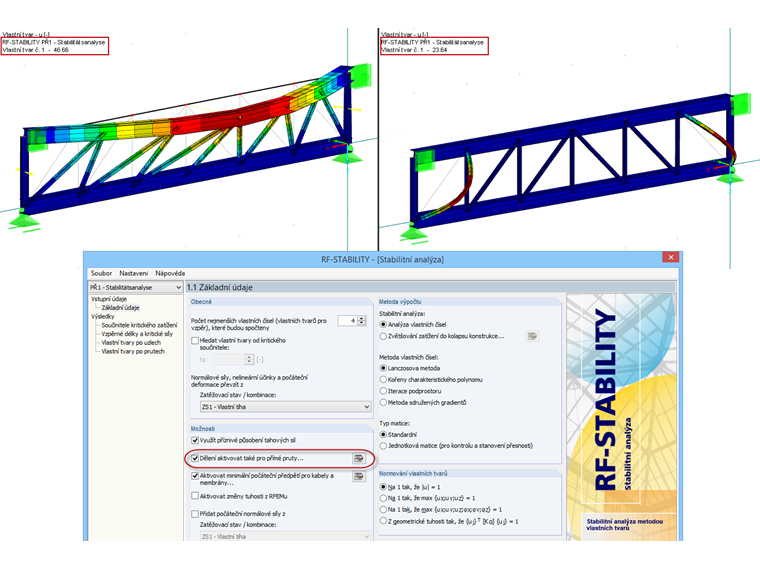Open the ZS1 - Vlastní tíha load case dropdown
Viewport: 760px width, 570px height.
click(x=285, y=407)
